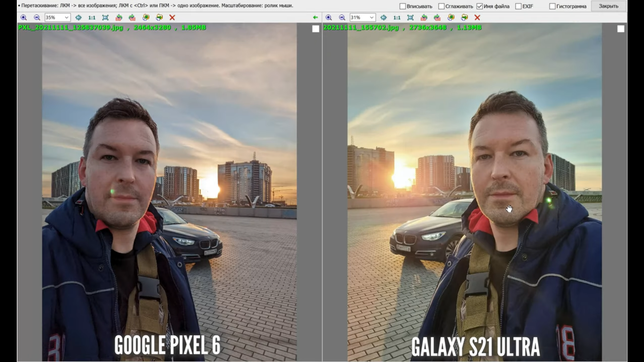The height and width of the screenshot is (362, 644).
Task: Copy right image to folder
Action: coord(451,17)
